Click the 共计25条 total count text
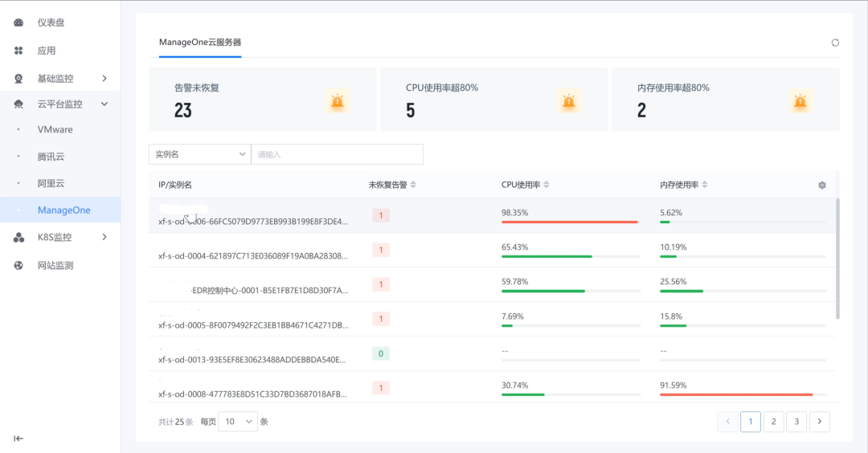Viewport: 868px width, 453px height. [175, 422]
